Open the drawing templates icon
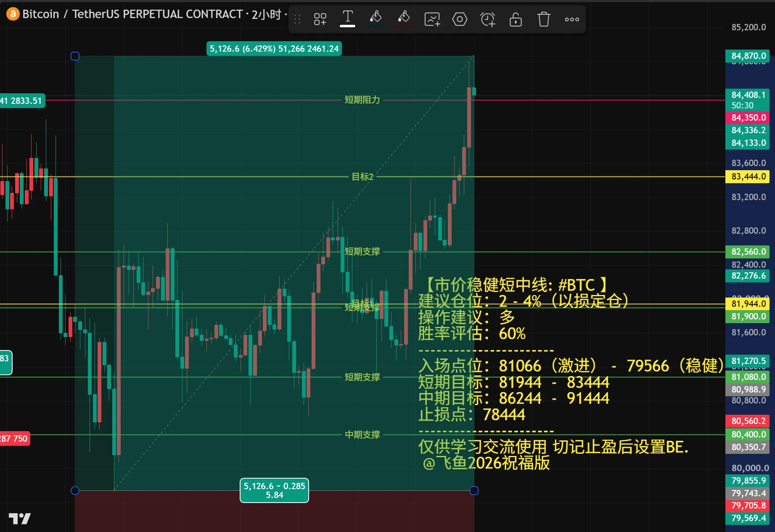This screenshot has height=532, width=775. pos(320,19)
